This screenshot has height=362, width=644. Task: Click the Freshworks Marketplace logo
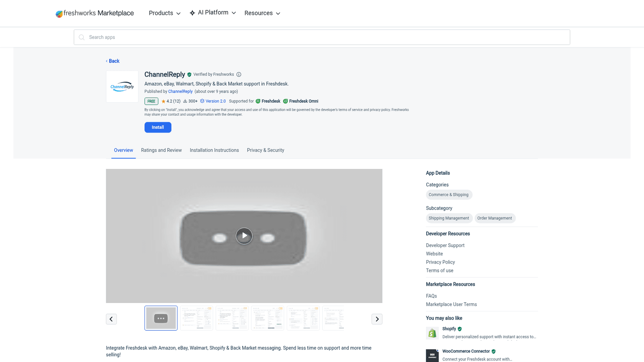[95, 13]
